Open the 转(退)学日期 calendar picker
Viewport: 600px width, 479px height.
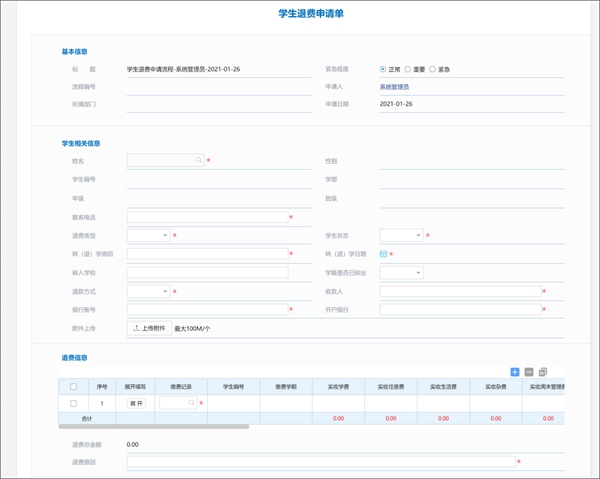point(383,254)
